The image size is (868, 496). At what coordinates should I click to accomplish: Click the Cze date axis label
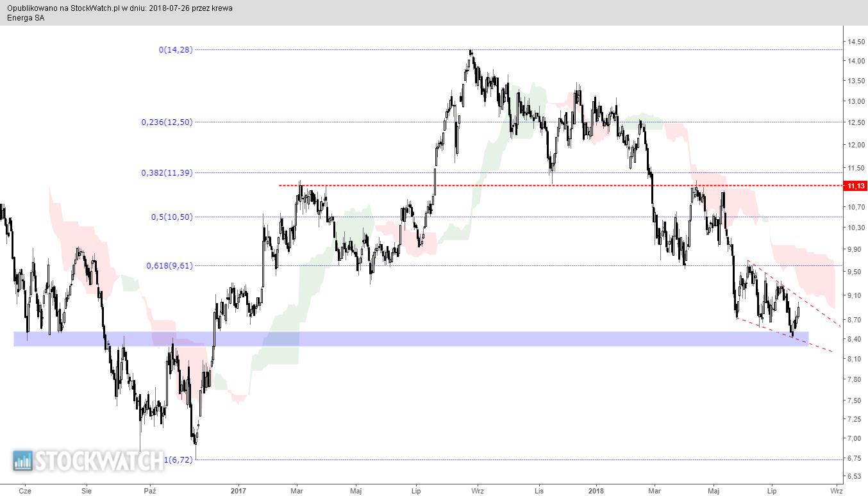coord(26,491)
